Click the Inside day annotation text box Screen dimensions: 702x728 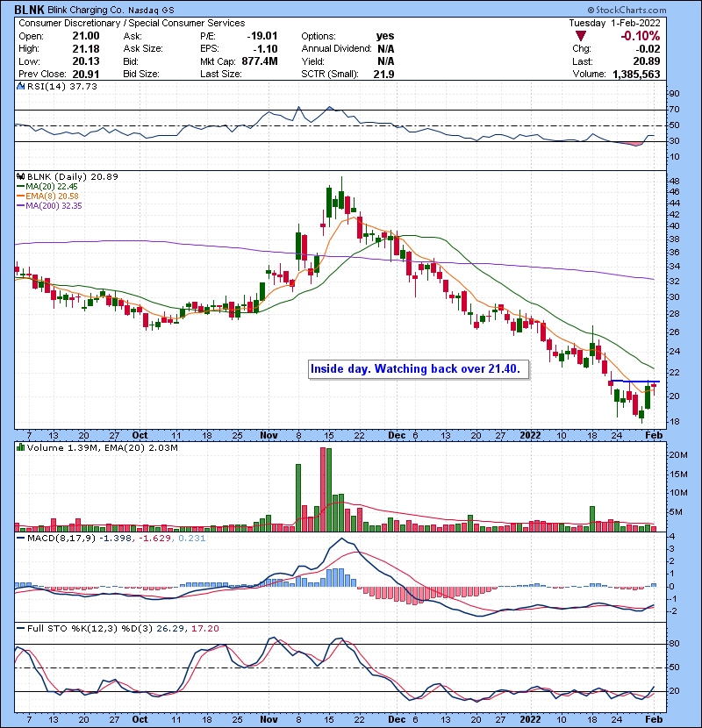pos(419,369)
